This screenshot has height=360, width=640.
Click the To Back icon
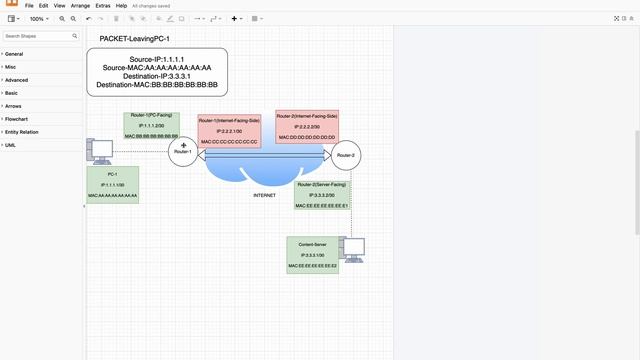tap(143, 19)
